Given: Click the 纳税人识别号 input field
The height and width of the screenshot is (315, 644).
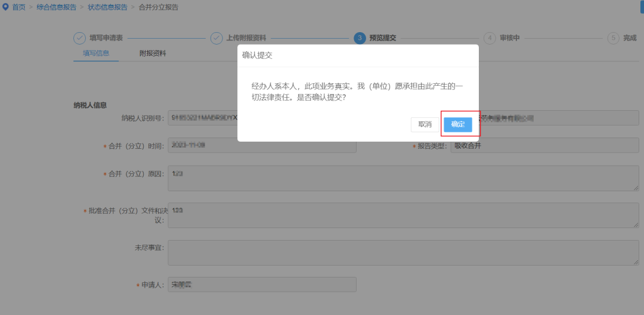Looking at the screenshot, I should tap(203, 118).
